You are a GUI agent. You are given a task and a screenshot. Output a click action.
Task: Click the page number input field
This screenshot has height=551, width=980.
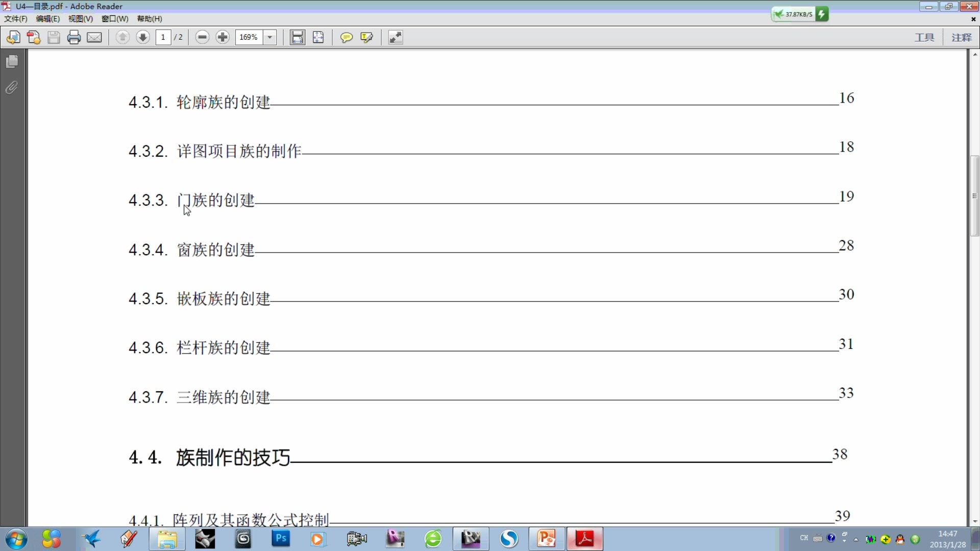pyautogui.click(x=163, y=37)
